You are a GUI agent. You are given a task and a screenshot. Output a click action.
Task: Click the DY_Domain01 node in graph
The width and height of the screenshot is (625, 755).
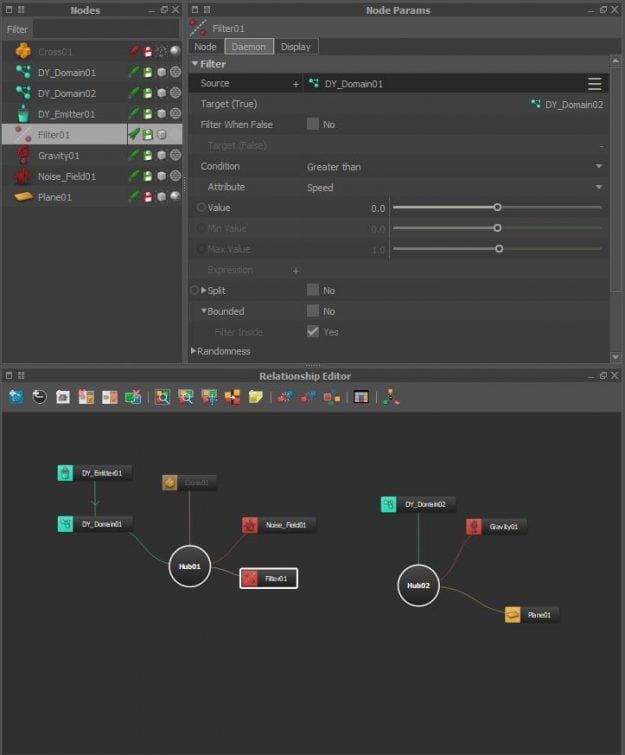[x=94, y=524]
